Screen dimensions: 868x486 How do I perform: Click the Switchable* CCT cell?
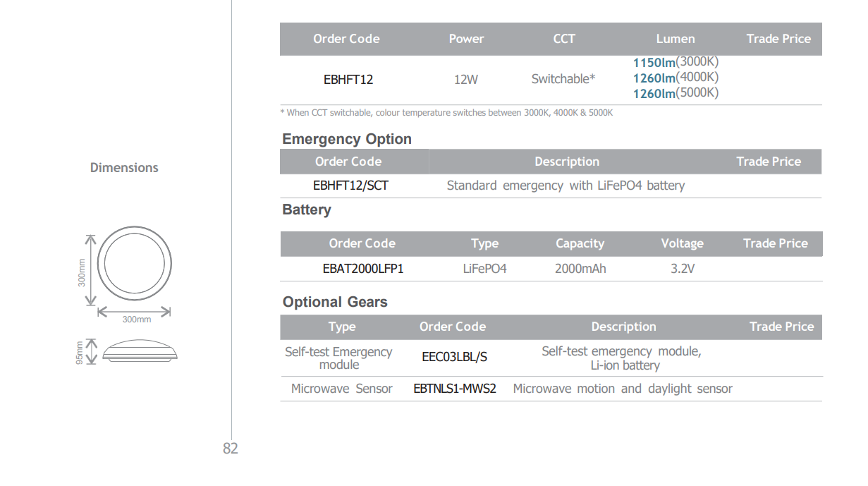point(563,79)
